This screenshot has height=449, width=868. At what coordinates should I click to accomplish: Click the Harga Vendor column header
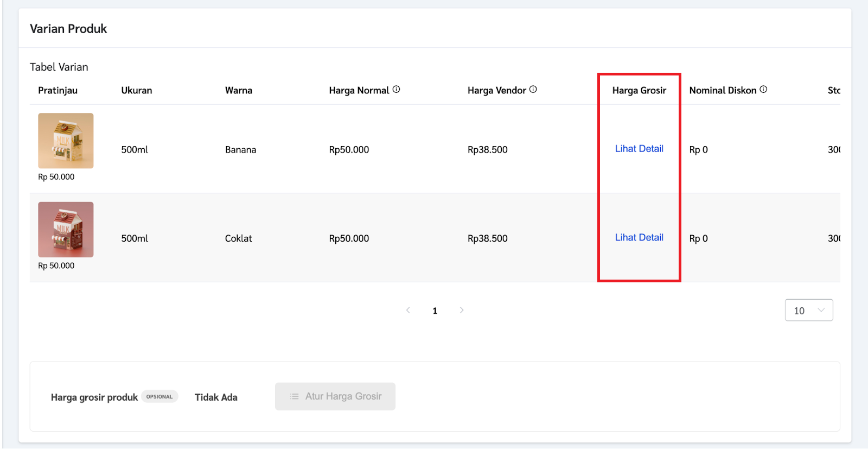(497, 90)
